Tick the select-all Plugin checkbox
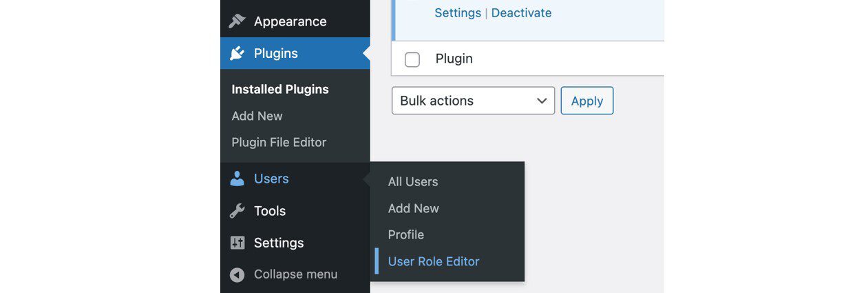 coord(412,59)
